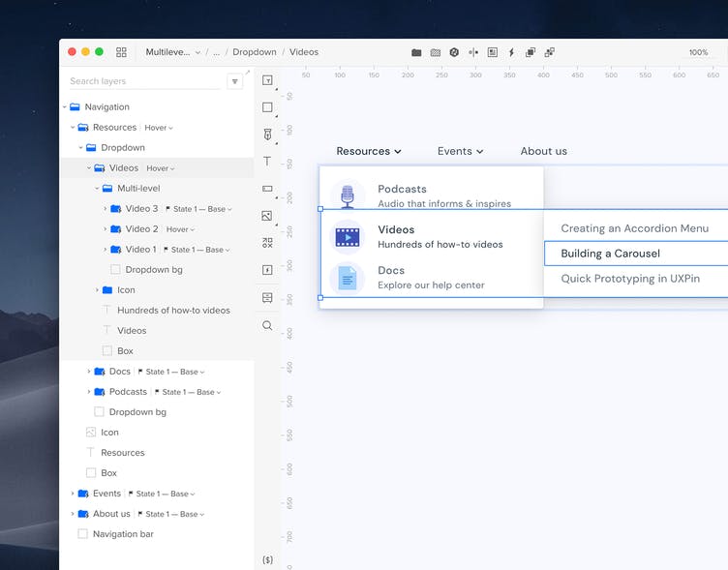Click the Dropdown breadcrumb link
728x570 pixels.
255,52
